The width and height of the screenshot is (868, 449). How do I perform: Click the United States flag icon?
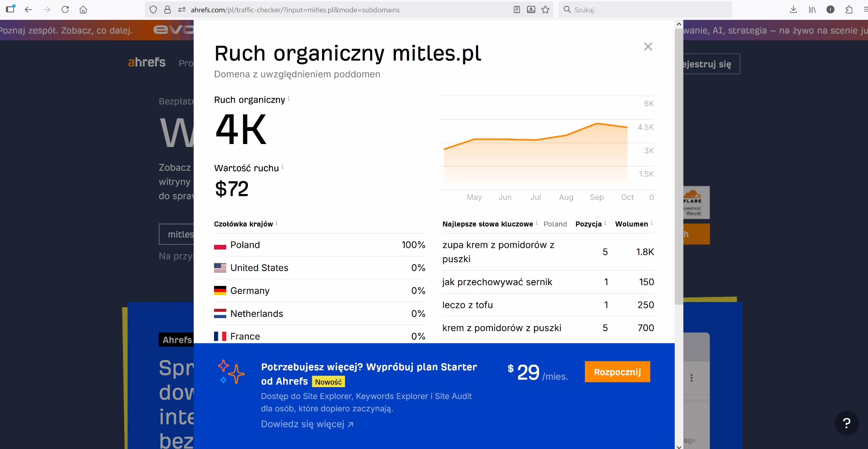click(220, 268)
